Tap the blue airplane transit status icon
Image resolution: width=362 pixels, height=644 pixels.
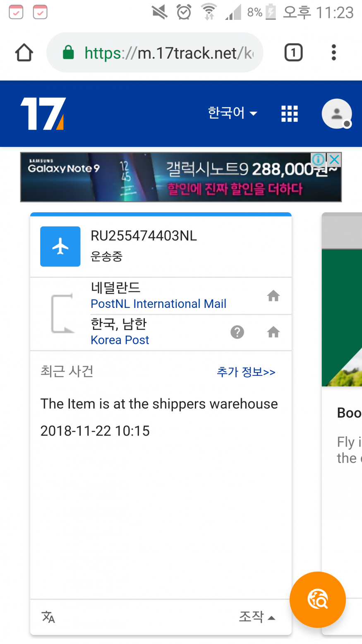60,246
